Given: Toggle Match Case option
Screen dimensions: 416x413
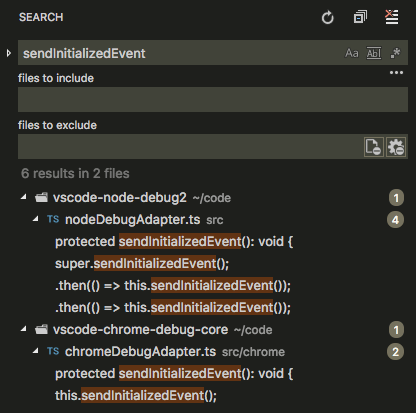Looking at the screenshot, I should pos(352,53).
